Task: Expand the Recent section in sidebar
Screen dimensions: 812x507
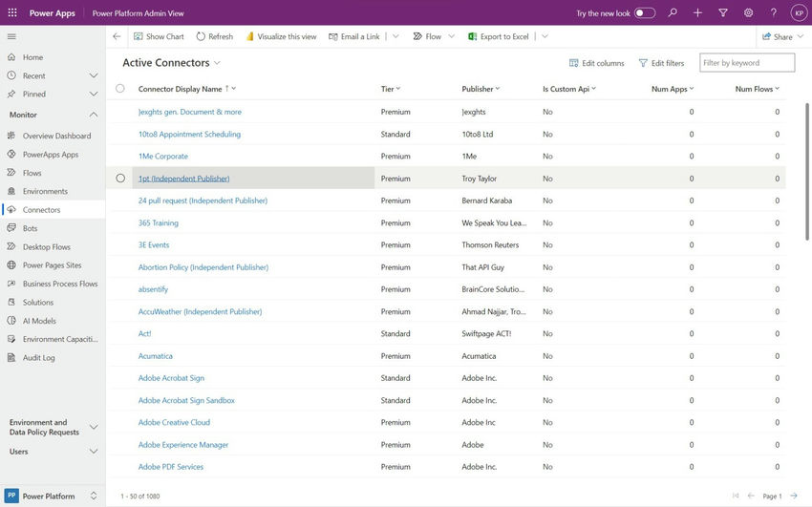Action: (x=94, y=75)
